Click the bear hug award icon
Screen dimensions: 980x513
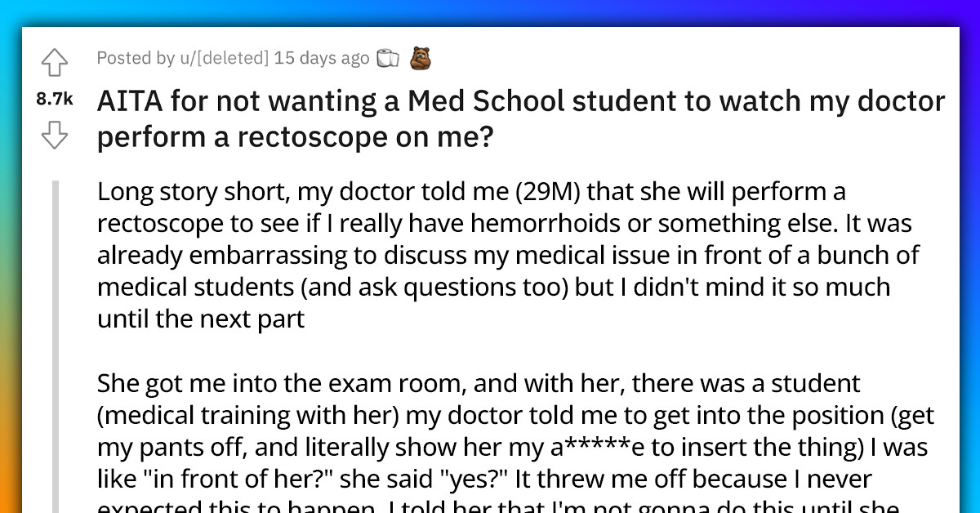[419, 58]
